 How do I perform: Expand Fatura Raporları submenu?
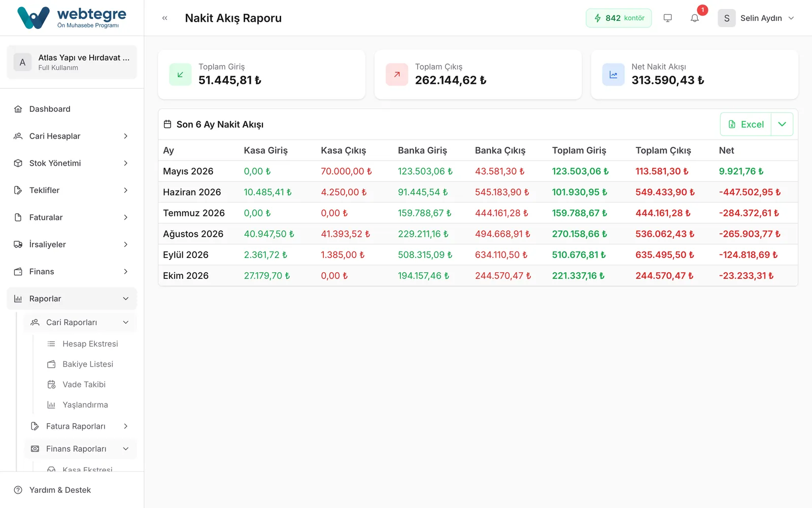(x=80, y=426)
